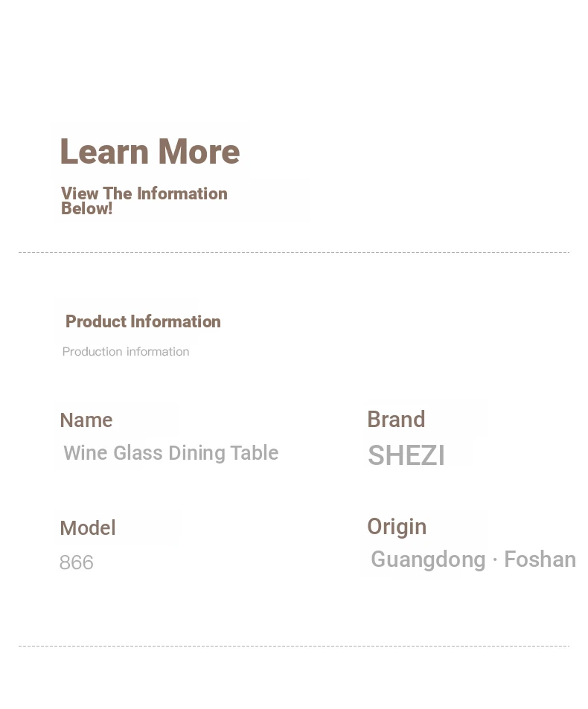Click the "Model" field label

pos(88,527)
